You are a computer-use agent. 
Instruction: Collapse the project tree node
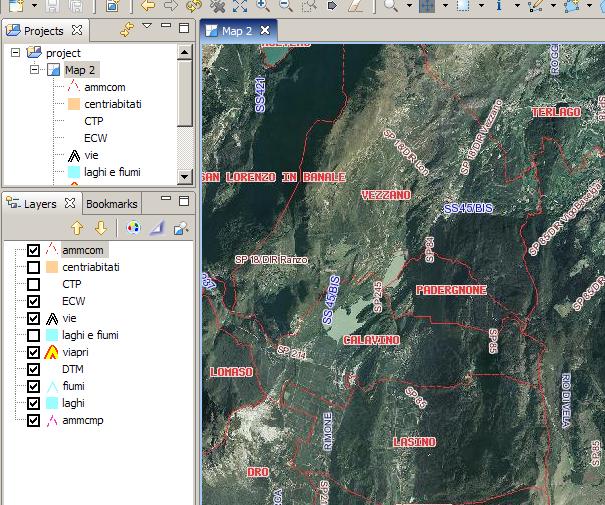[x=15, y=52]
